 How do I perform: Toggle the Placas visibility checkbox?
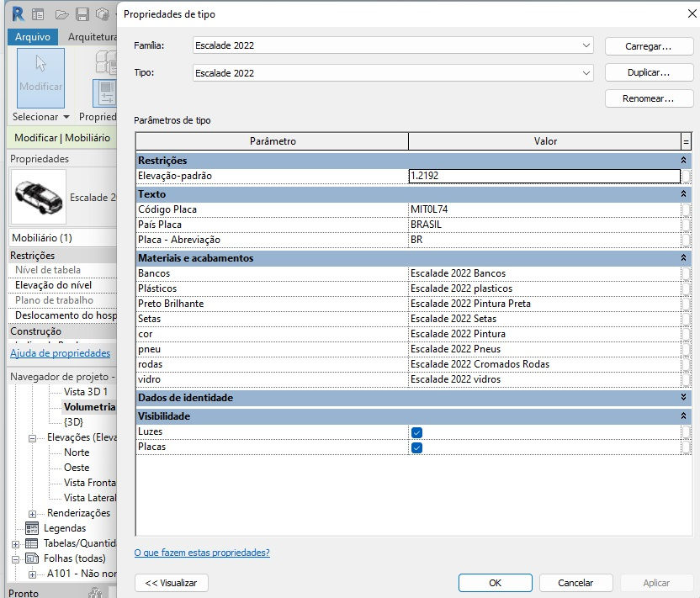point(417,447)
